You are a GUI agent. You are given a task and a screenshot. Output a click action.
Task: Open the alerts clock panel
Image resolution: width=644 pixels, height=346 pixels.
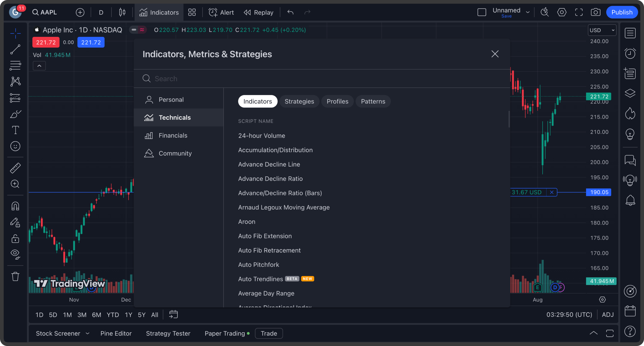tap(630, 53)
